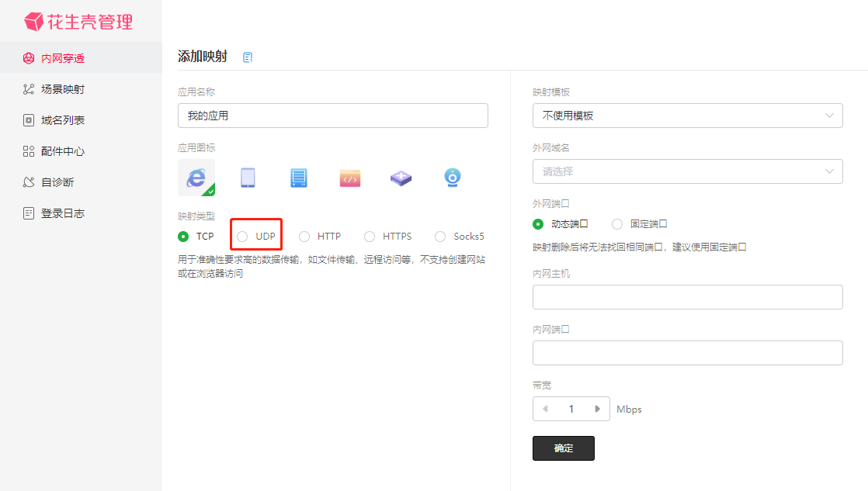Decrease bandwidth with left arrow

tap(545, 409)
